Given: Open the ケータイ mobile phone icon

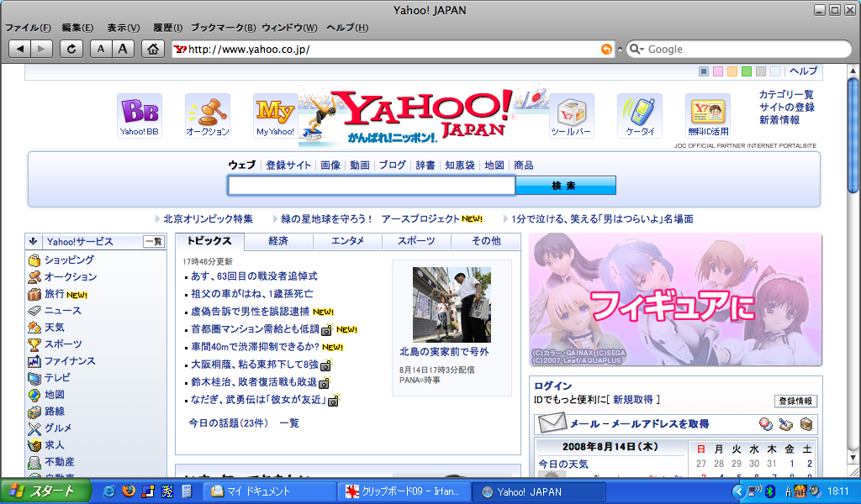Looking at the screenshot, I should (x=640, y=116).
